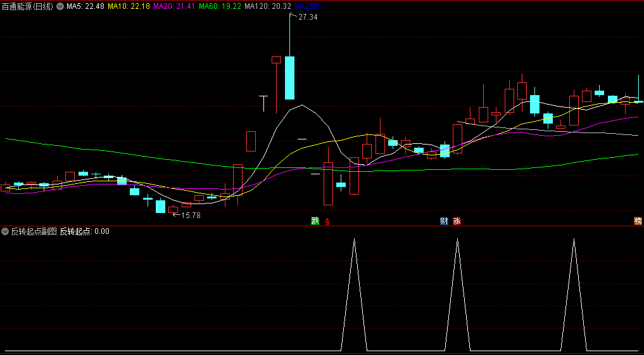Click the MA5: 22.48 indicator label
The image size is (644, 355).
[85, 6]
